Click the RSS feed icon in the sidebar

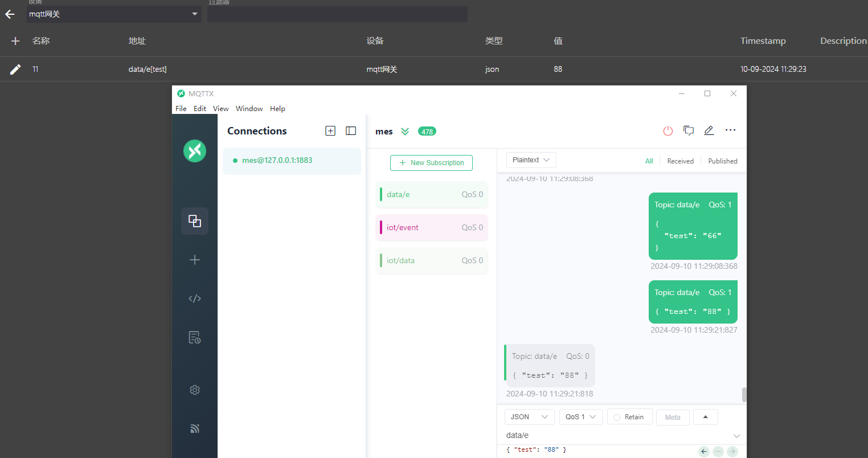[x=195, y=429]
